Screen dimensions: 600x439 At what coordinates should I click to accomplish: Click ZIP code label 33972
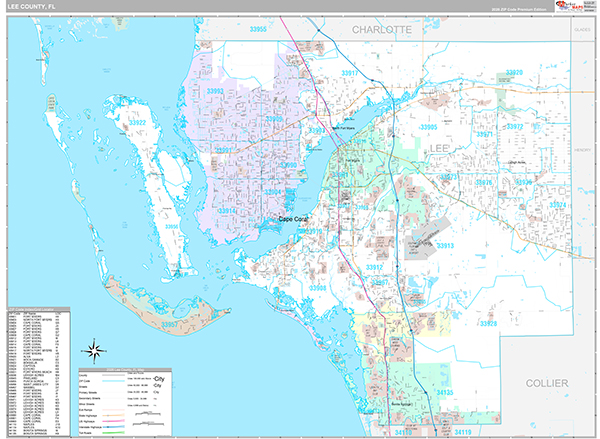point(515,127)
